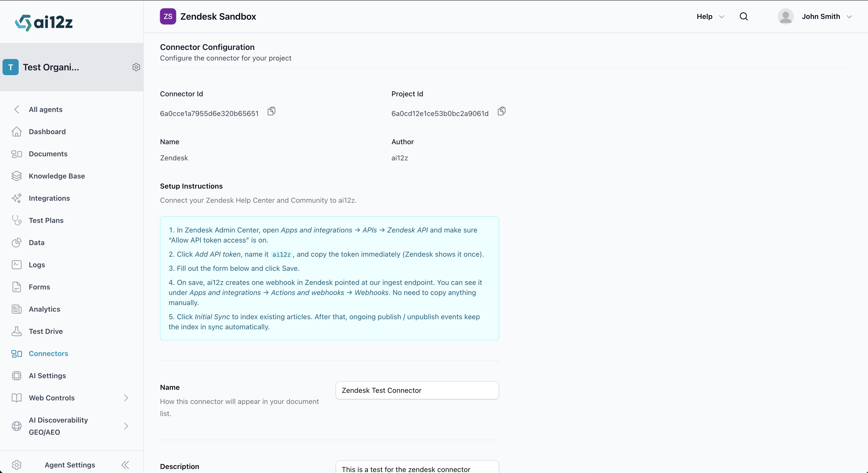Image resolution: width=868 pixels, height=473 pixels.
Task: Click the Forms document icon
Action: click(16, 287)
